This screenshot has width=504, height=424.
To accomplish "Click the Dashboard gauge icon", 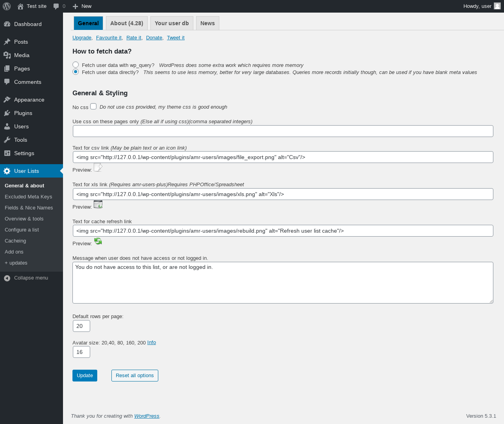I will [7, 24].
